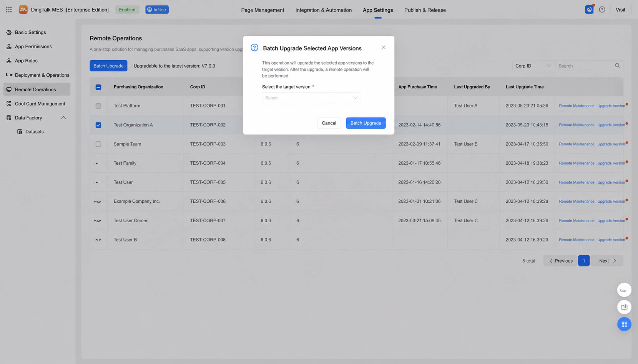Collapse the Data Factory section
Screen dimensions: 638x364
[63, 117]
